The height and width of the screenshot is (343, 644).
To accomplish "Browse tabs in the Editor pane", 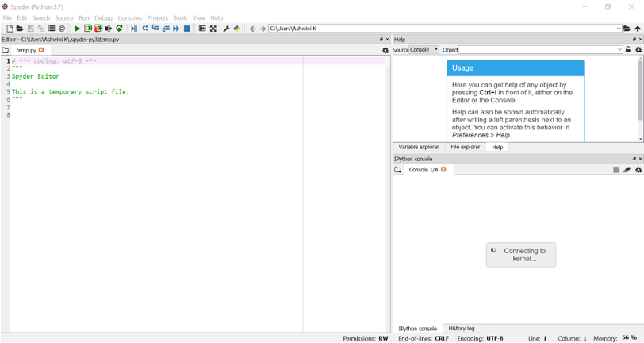I will tap(6, 50).
